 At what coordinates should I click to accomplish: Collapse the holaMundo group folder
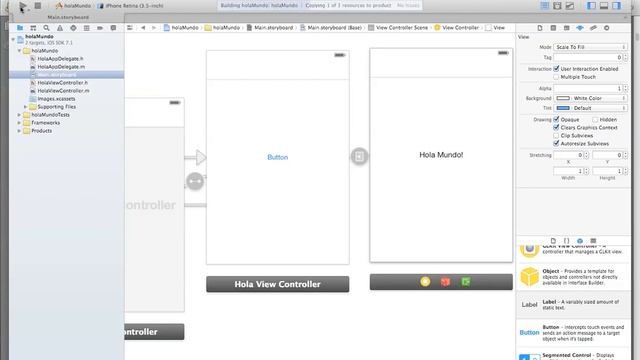19,51
